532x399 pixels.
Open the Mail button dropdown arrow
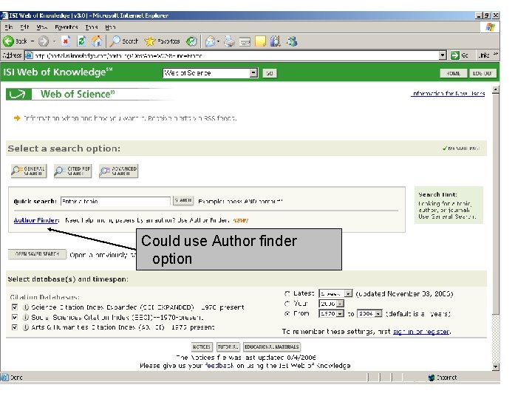click(x=218, y=41)
